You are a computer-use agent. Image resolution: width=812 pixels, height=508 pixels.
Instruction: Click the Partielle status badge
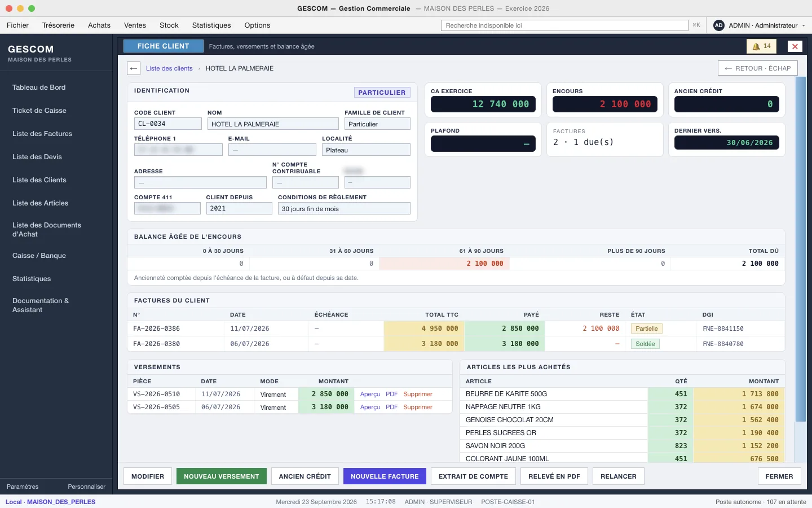coord(647,329)
